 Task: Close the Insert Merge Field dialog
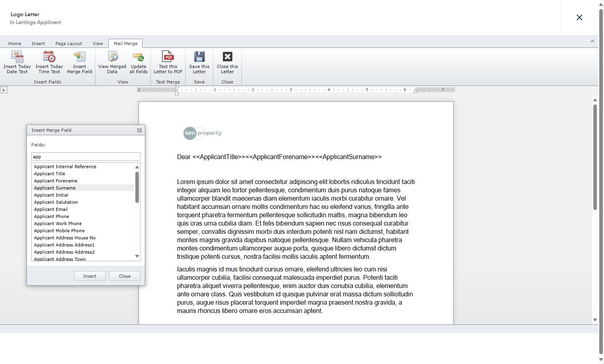[139, 130]
